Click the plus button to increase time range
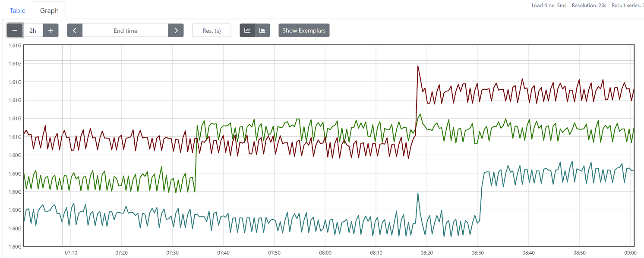 51,31
